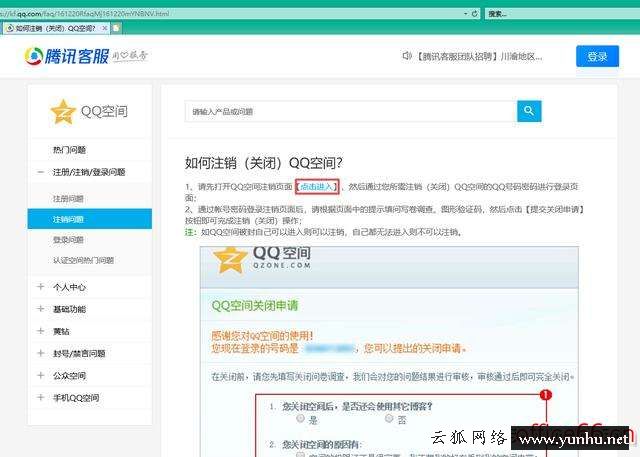The height and width of the screenshot is (457, 640).
Task: Click the 请输入产品或问题 search field
Action: tap(351, 111)
